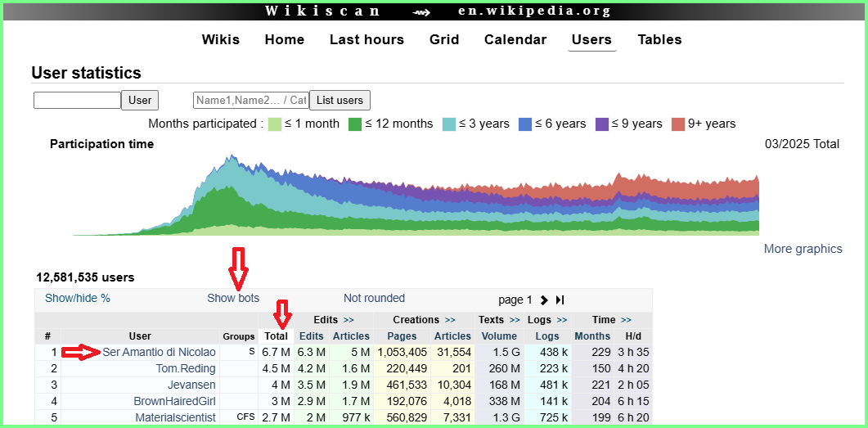The height and width of the screenshot is (428, 868).
Task: Open the More graphics link
Action: point(803,249)
